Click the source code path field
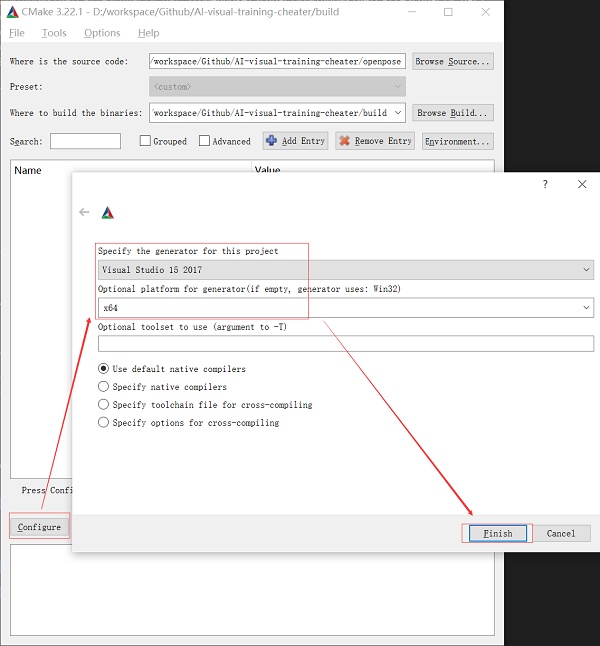 click(277, 61)
